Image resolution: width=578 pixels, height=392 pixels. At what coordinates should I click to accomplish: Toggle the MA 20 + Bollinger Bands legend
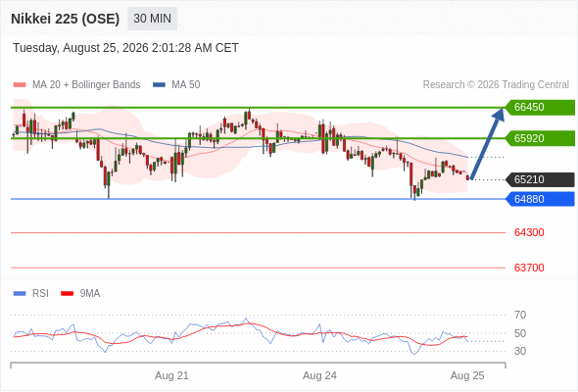76,85
